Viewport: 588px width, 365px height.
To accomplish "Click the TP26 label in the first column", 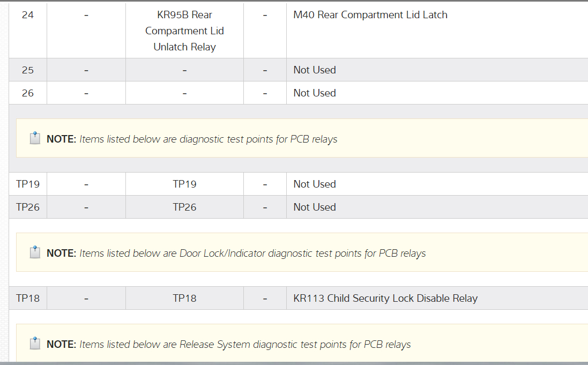I will click(x=28, y=207).
